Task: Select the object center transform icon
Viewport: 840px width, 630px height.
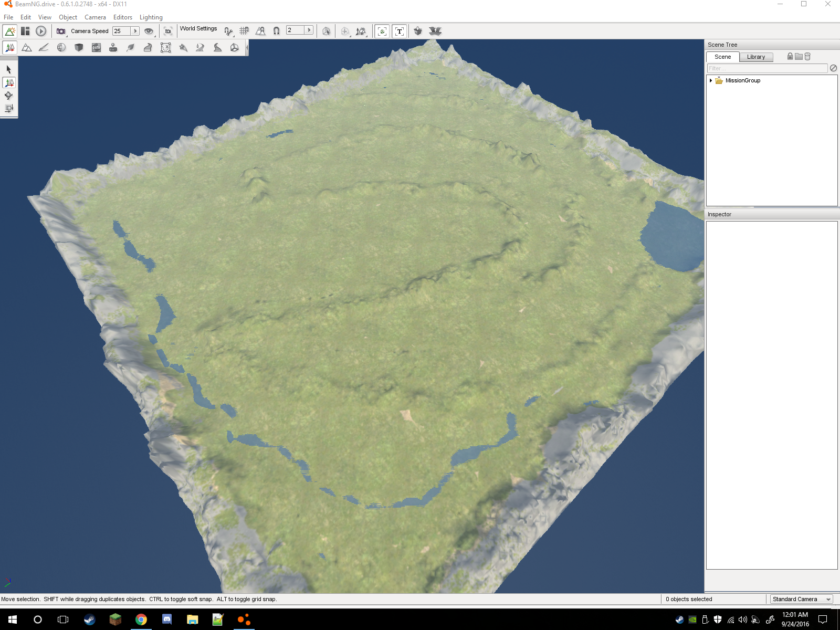Action: [x=345, y=31]
